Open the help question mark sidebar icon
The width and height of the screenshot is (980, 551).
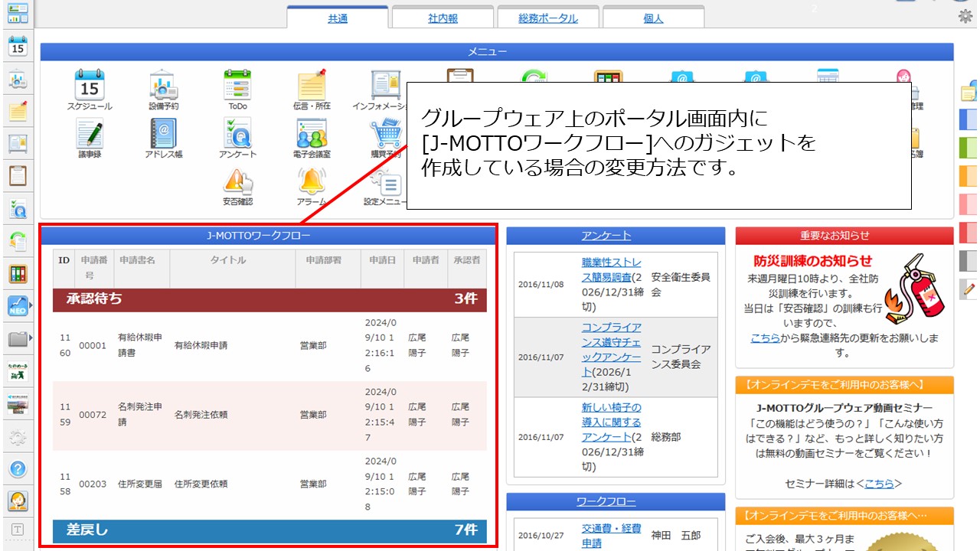click(x=18, y=469)
